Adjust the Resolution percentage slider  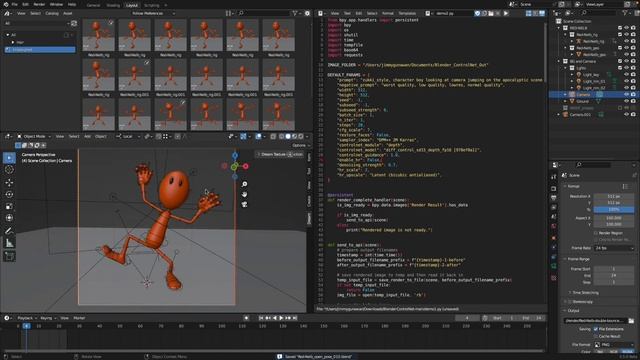point(614,209)
